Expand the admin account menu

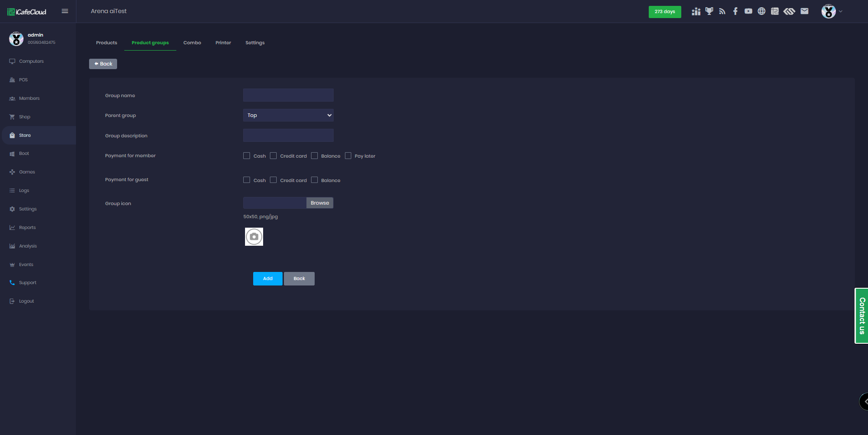(x=832, y=11)
